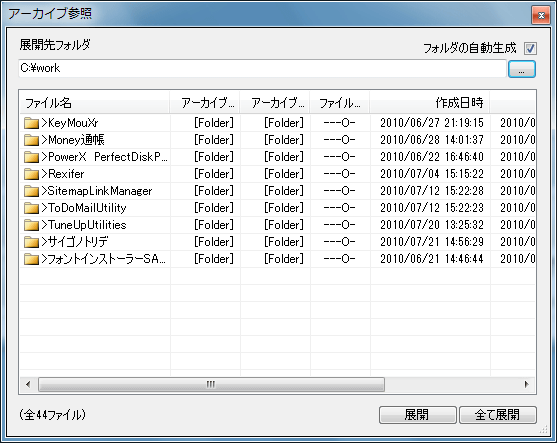Click the horizontal scrollbar left arrow
The image size is (557, 443).
point(28,384)
